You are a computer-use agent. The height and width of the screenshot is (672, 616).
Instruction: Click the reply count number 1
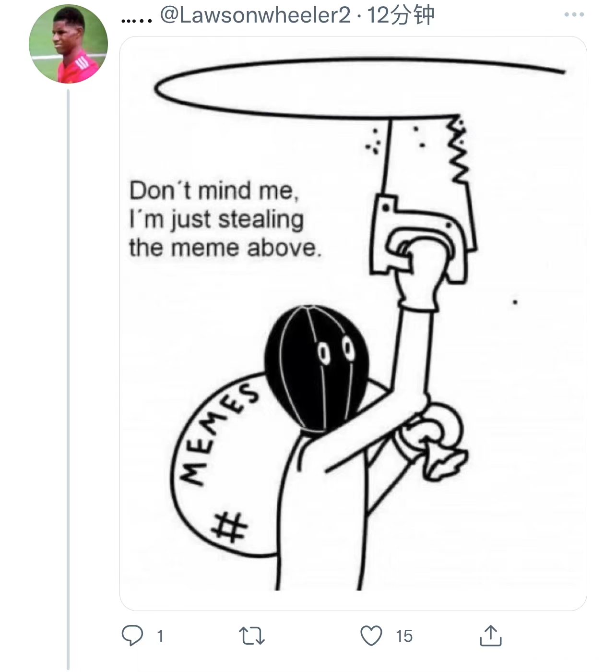(x=160, y=636)
